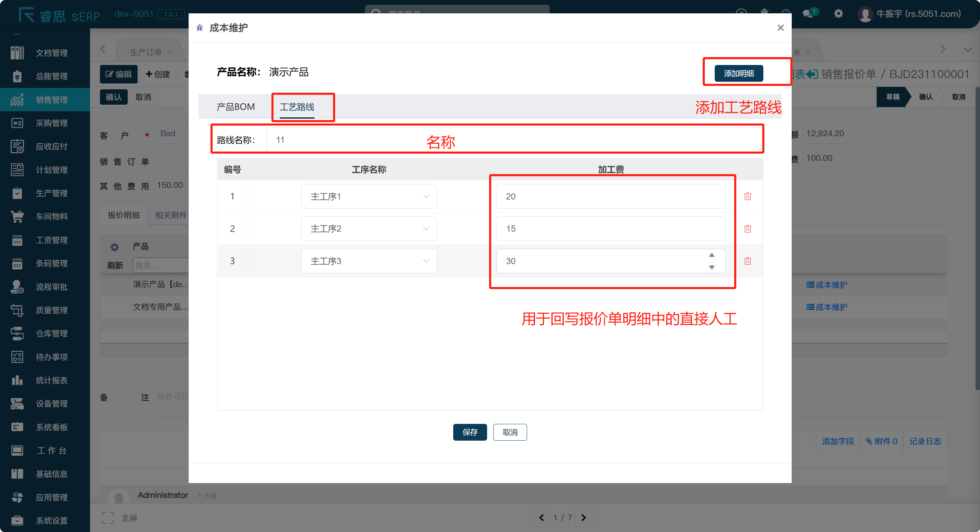The image size is (980, 532).
Task: Open 质量管理 sidebar module
Action: (51, 310)
